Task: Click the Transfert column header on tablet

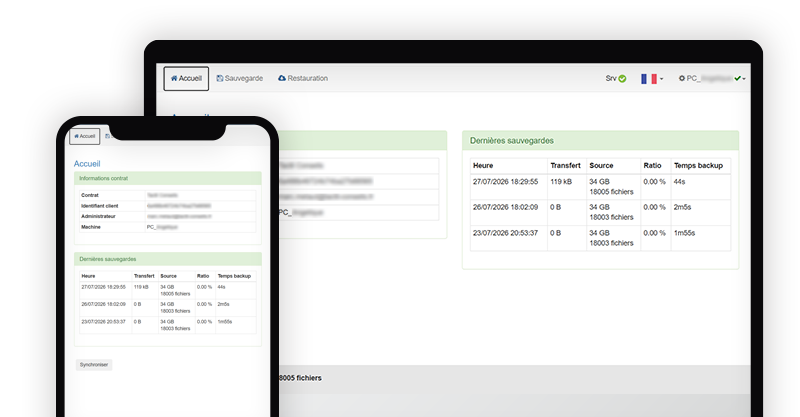Action: 565,165
